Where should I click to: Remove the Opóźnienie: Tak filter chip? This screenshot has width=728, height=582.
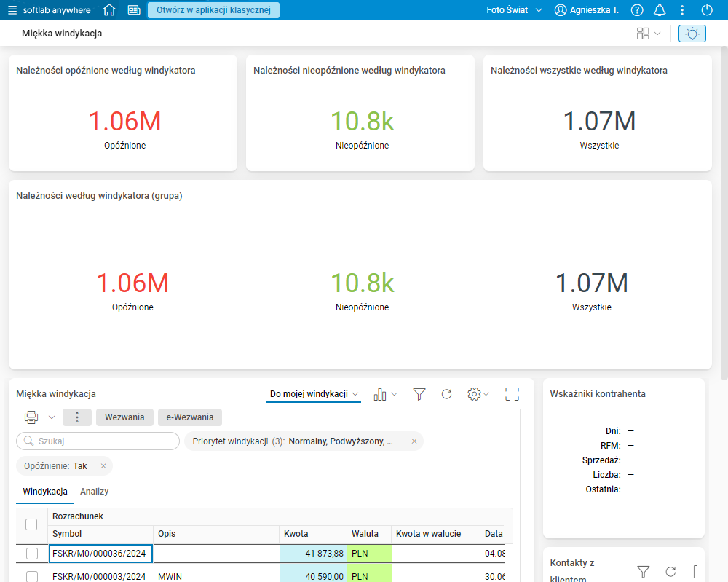tap(103, 466)
